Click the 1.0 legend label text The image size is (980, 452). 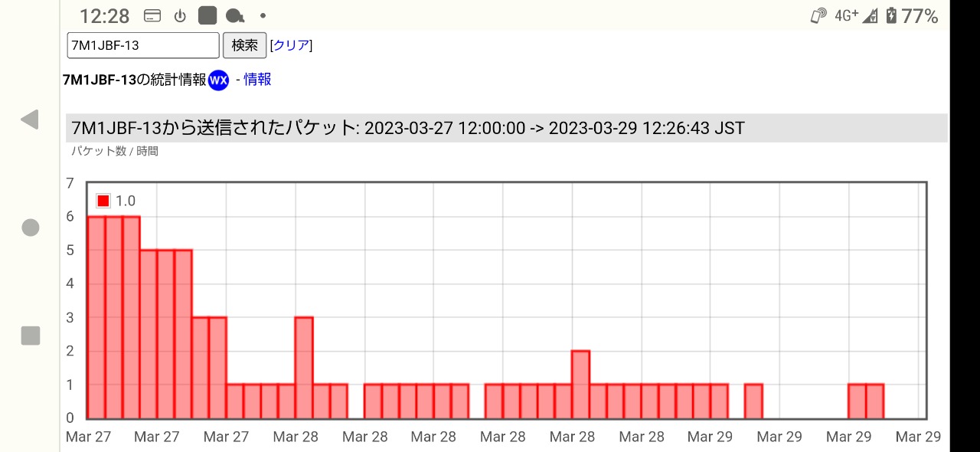pos(126,201)
